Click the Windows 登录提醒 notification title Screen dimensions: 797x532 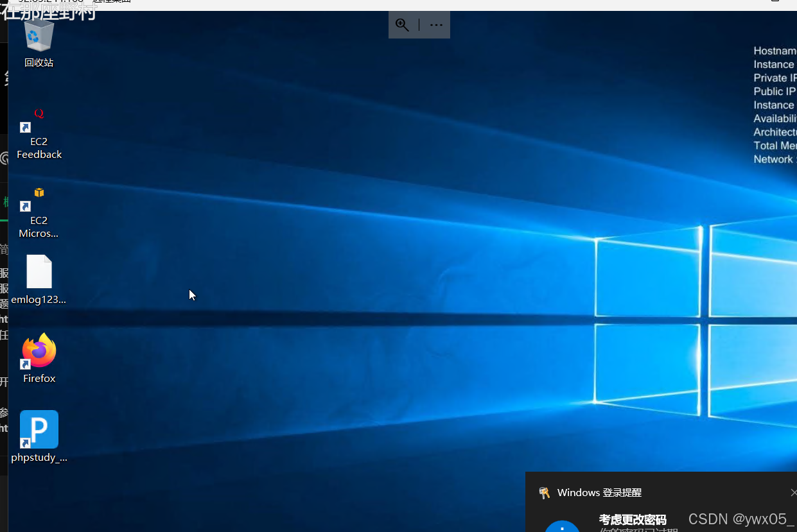pos(599,493)
